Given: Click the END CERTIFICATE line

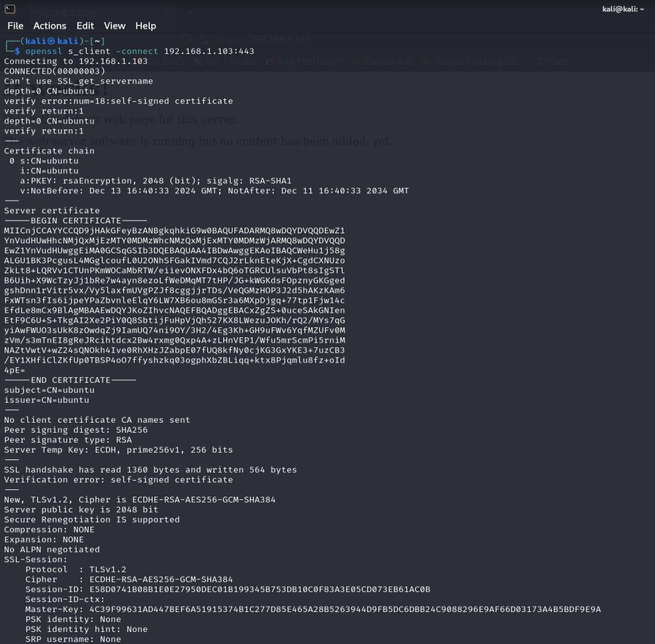Looking at the screenshot, I should tap(70, 380).
